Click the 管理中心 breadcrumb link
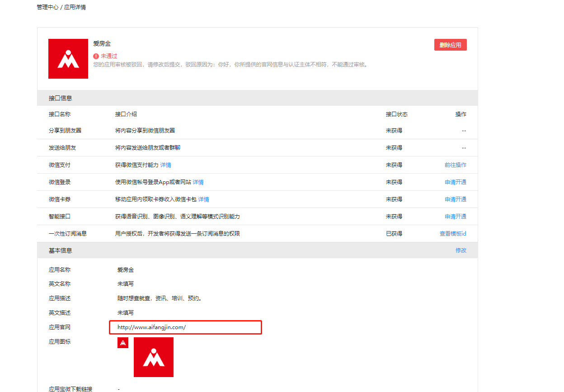This screenshot has width=564, height=392. coord(47,8)
